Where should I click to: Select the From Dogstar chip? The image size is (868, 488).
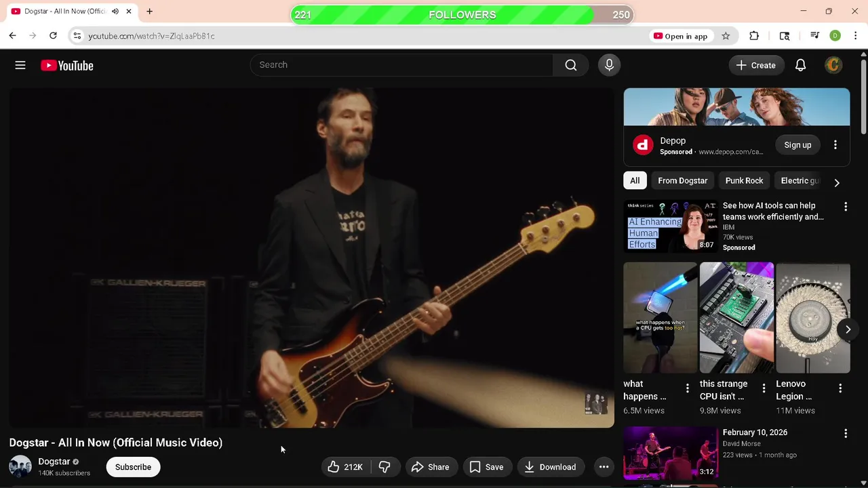pyautogui.click(x=682, y=181)
